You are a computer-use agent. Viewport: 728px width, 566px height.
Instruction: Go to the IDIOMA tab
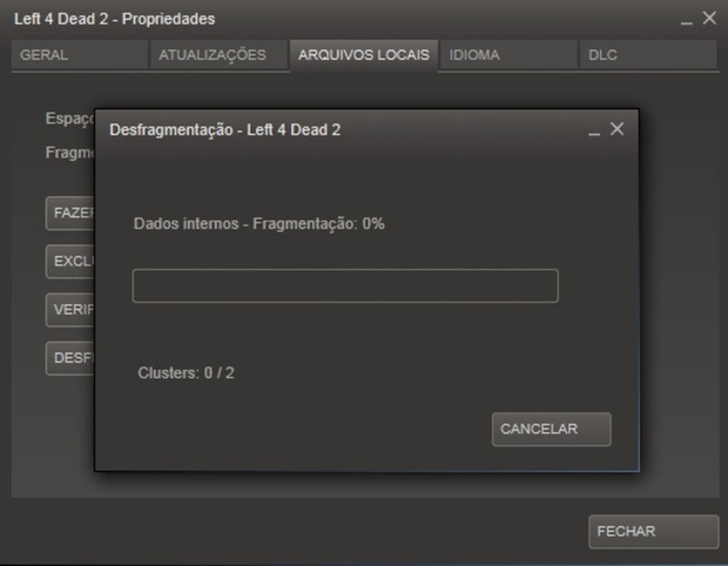tap(508, 55)
